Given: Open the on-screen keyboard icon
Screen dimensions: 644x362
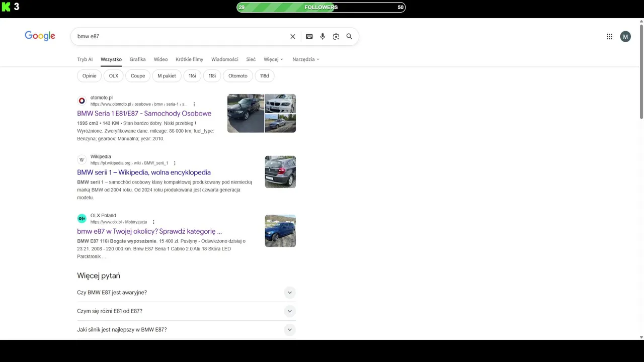Looking at the screenshot, I should click(309, 36).
